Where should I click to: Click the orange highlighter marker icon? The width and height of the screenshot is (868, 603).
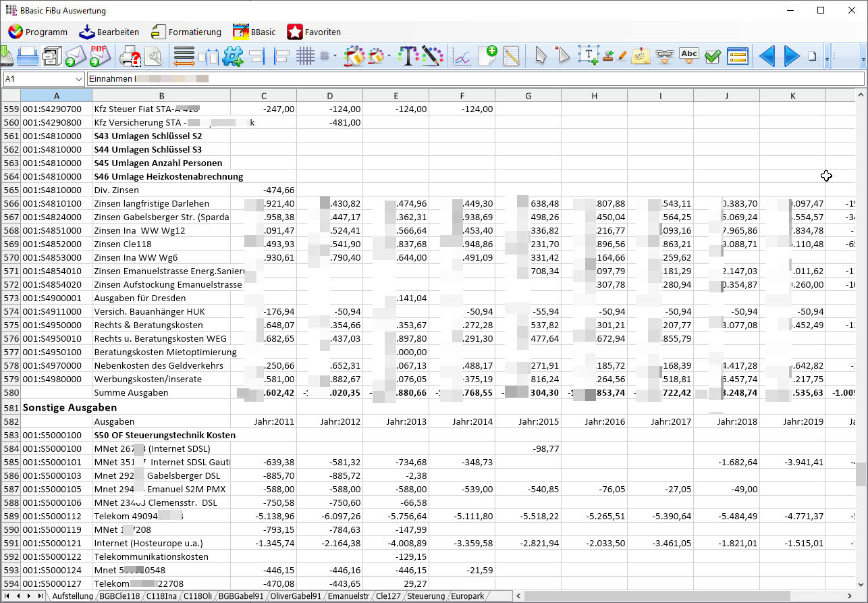[x=622, y=56]
